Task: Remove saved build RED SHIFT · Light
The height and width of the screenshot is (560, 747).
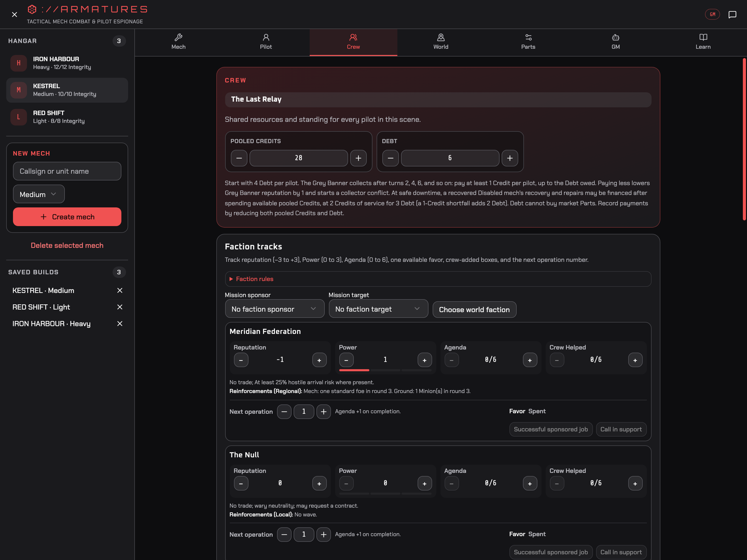Action: click(x=120, y=307)
